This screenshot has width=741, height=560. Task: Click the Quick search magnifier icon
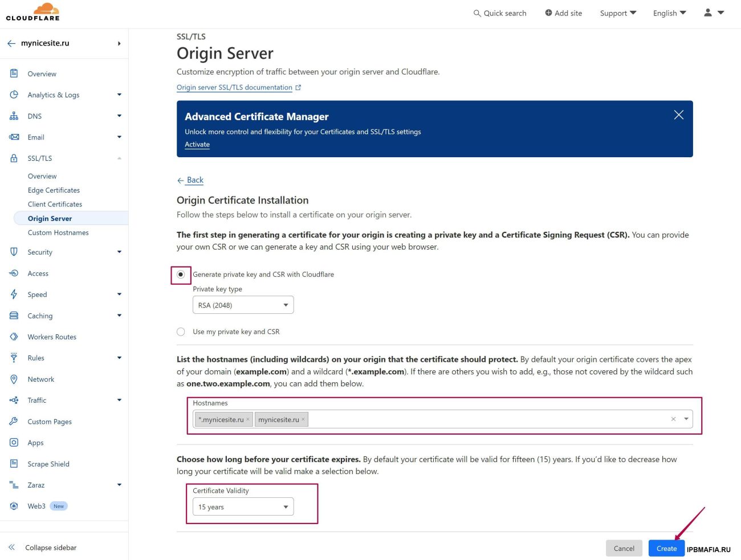point(477,13)
